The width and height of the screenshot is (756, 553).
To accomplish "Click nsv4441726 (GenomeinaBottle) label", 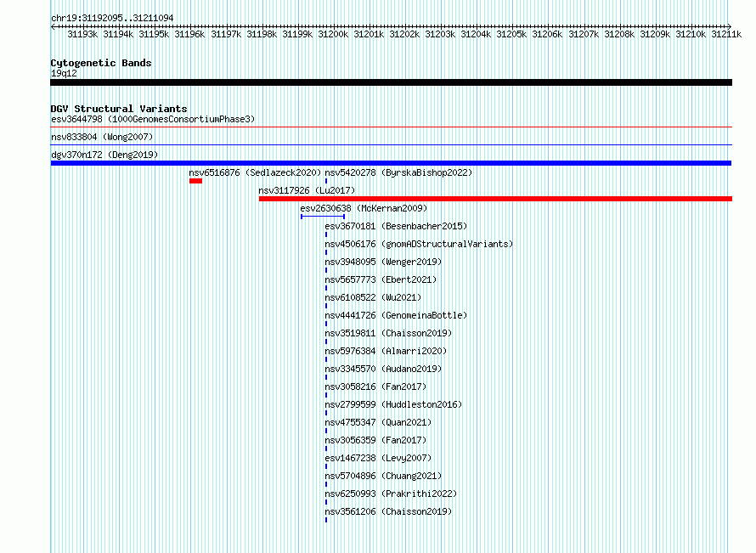I will pos(396,315).
